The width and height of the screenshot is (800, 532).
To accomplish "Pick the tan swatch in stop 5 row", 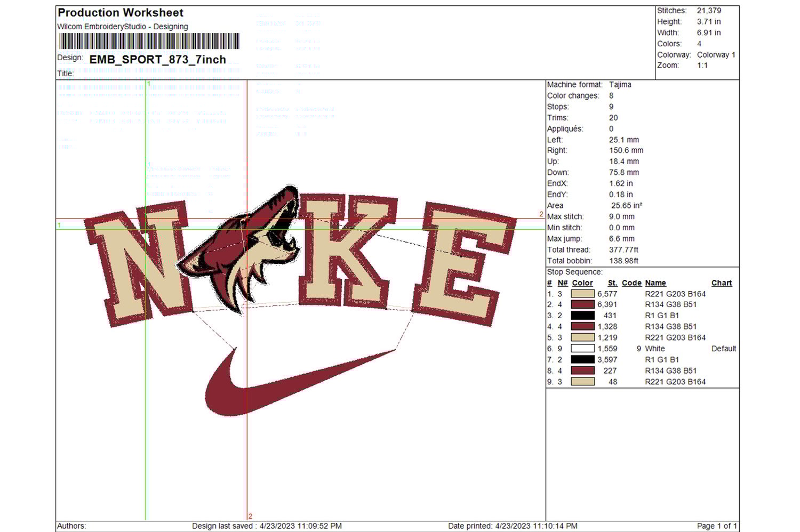I will 582,337.
